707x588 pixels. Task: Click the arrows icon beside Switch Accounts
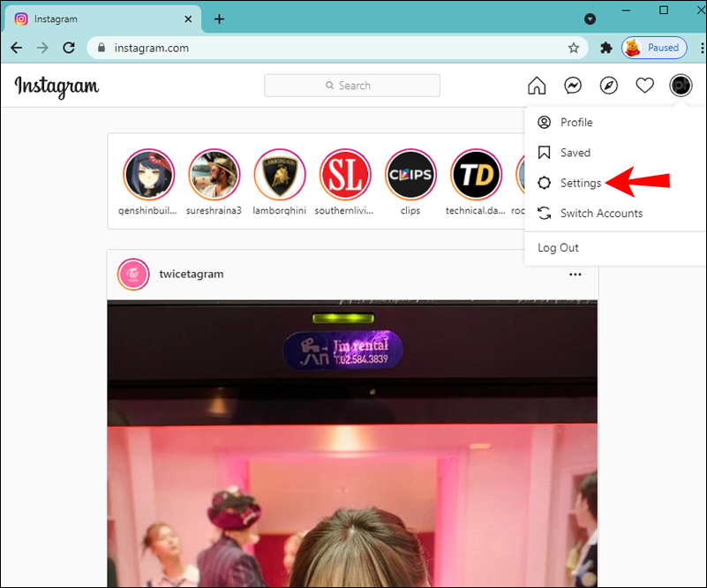tap(544, 213)
